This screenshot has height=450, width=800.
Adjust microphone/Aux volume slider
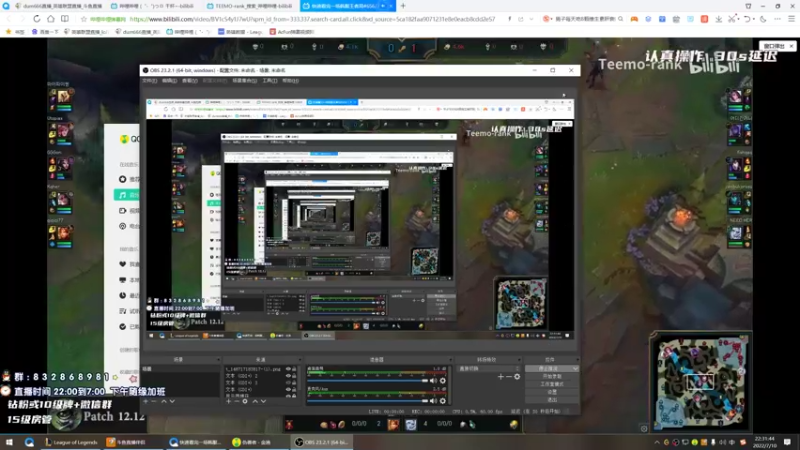367,401
